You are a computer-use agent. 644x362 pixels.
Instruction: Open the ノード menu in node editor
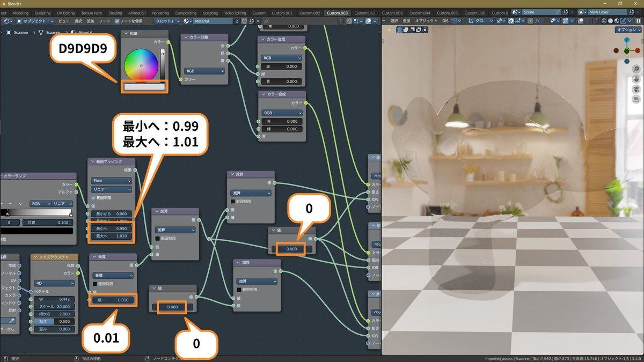[x=105, y=21]
